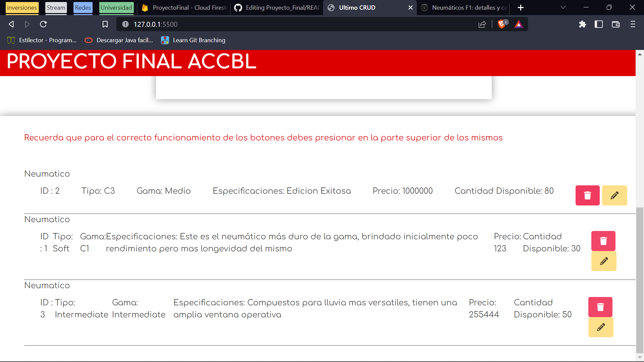This screenshot has height=362, width=644.
Task: Edit the Intermediate neumatico with ID 3
Action: tap(601, 327)
